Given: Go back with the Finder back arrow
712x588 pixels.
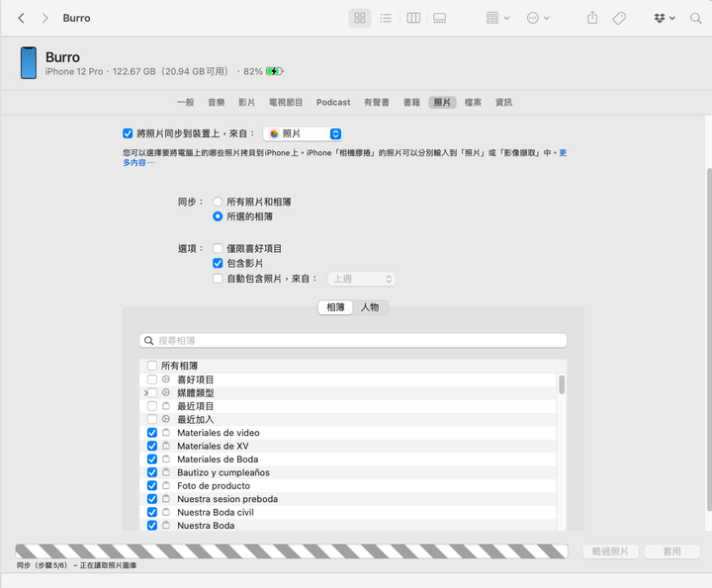Looking at the screenshot, I should coord(21,18).
